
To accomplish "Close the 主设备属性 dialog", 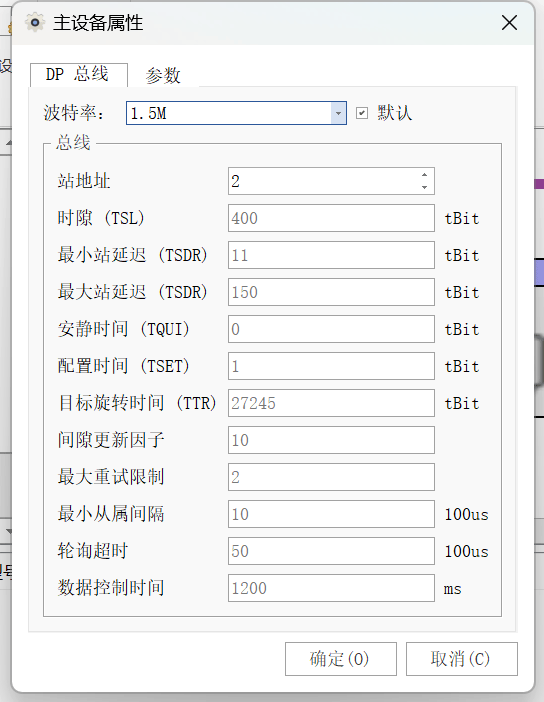I will pyautogui.click(x=509, y=22).
